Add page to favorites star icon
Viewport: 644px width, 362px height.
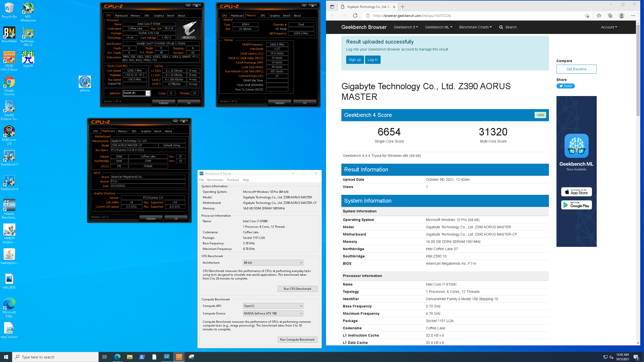point(587,16)
